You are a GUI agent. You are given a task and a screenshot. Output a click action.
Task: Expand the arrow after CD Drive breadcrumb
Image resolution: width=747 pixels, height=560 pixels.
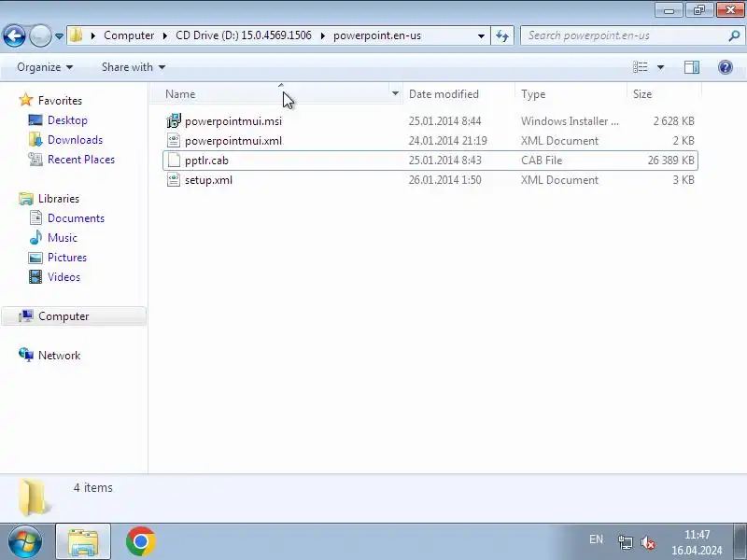322,35
